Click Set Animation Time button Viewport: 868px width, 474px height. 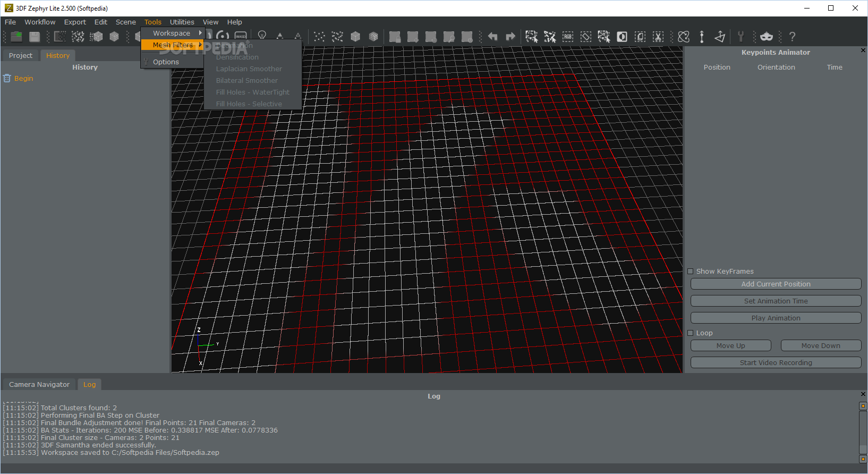(x=776, y=301)
